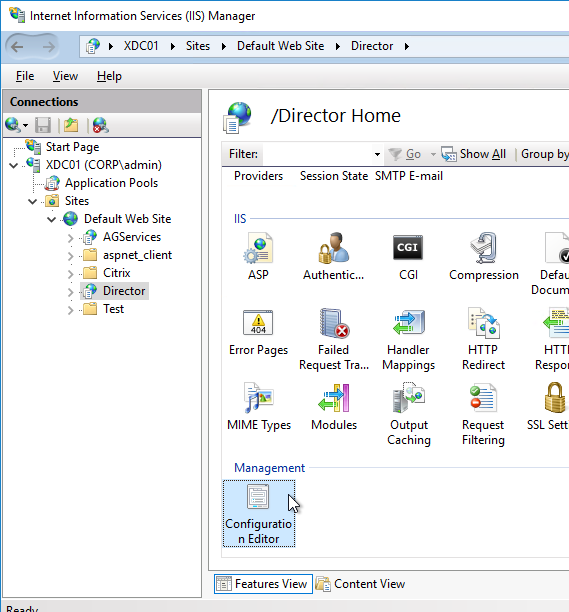This screenshot has height=612, width=569.
Task: Select Start Page in Connections tree
Action: coord(73,147)
